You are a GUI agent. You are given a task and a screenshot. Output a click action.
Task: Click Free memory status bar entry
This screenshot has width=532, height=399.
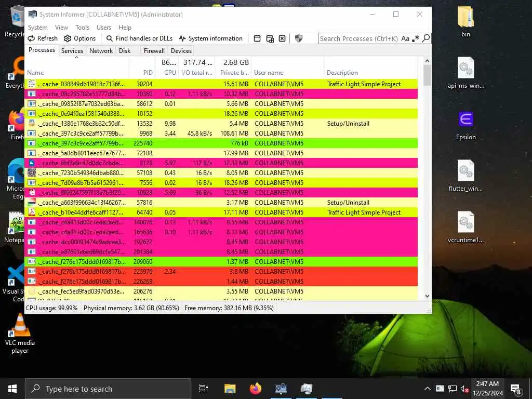pos(229,308)
